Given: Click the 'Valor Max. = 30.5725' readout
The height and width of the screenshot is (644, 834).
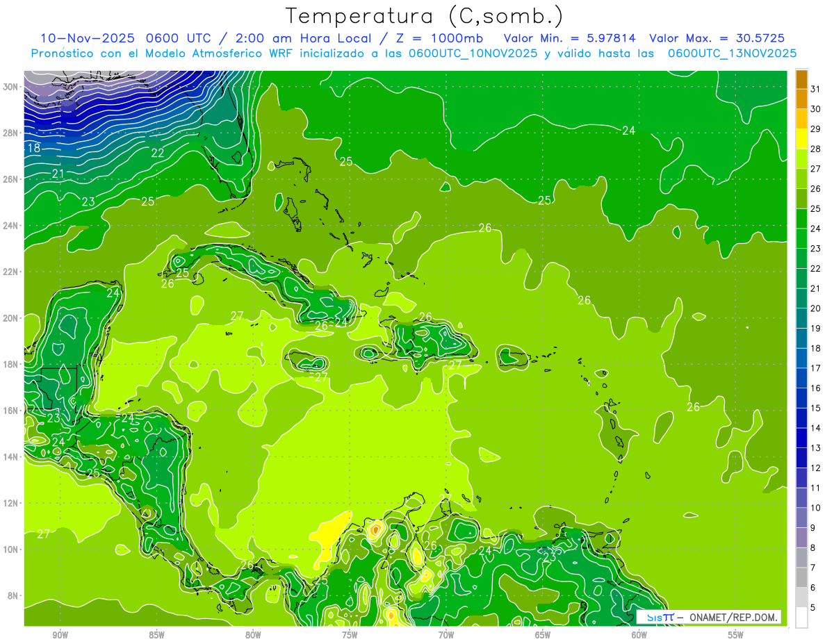Looking at the screenshot, I should point(718,38).
